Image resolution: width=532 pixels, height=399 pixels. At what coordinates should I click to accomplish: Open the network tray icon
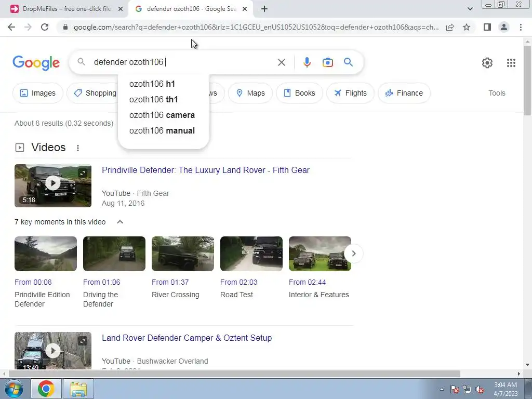pos(467,389)
